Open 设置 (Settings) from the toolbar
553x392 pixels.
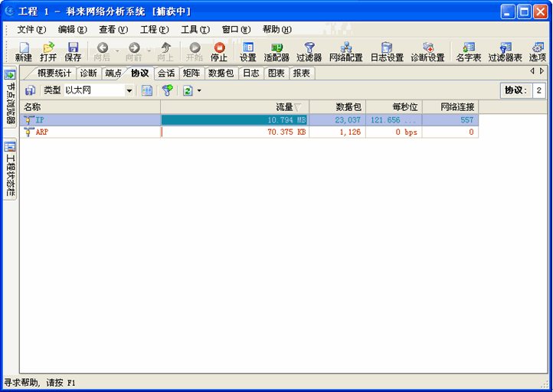[248, 47]
